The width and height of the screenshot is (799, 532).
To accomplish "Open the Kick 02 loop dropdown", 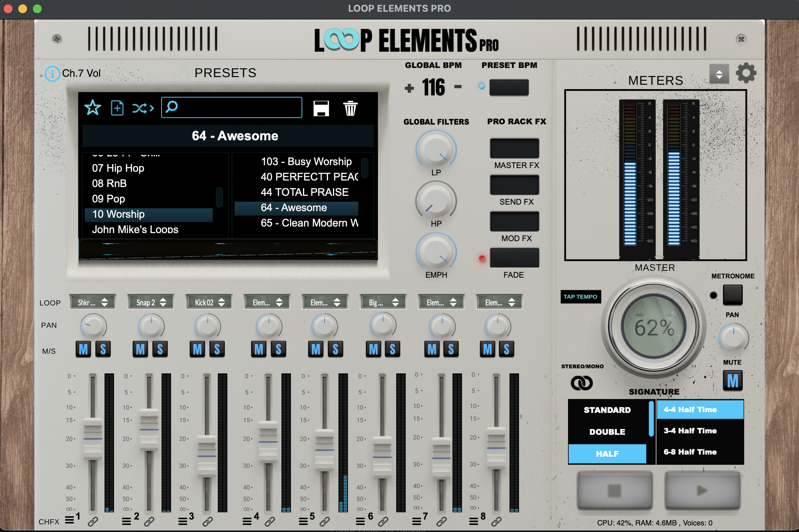I will [209, 302].
